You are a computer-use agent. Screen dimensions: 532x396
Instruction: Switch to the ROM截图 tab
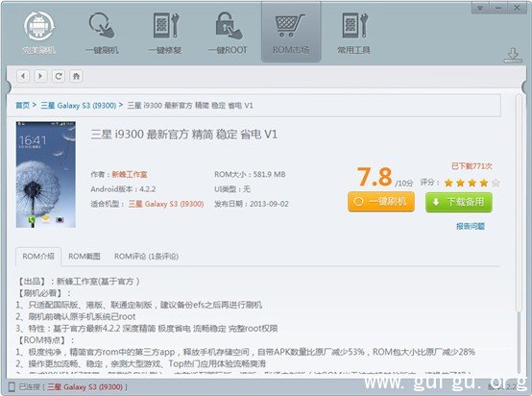85,257
